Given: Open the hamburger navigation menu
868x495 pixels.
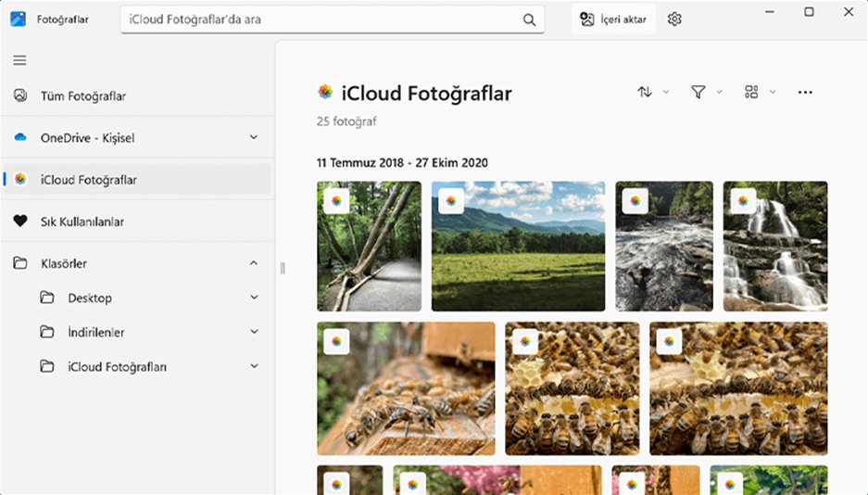Looking at the screenshot, I should coord(20,60).
